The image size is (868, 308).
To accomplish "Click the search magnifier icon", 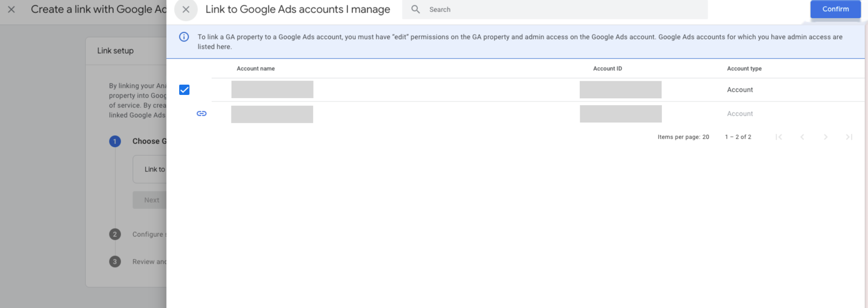I will click(416, 9).
